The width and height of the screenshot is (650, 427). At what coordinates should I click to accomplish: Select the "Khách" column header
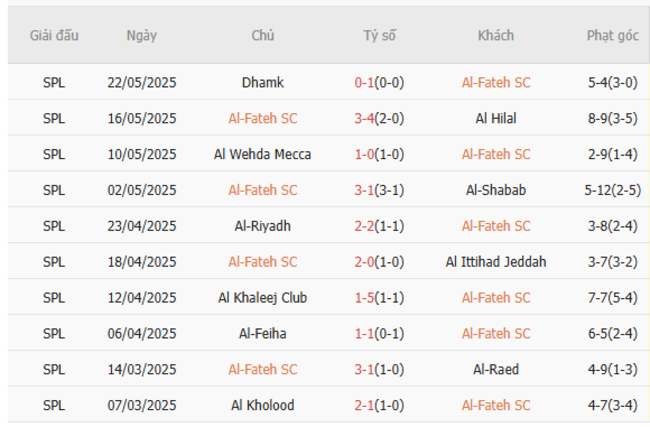tap(496, 35)
